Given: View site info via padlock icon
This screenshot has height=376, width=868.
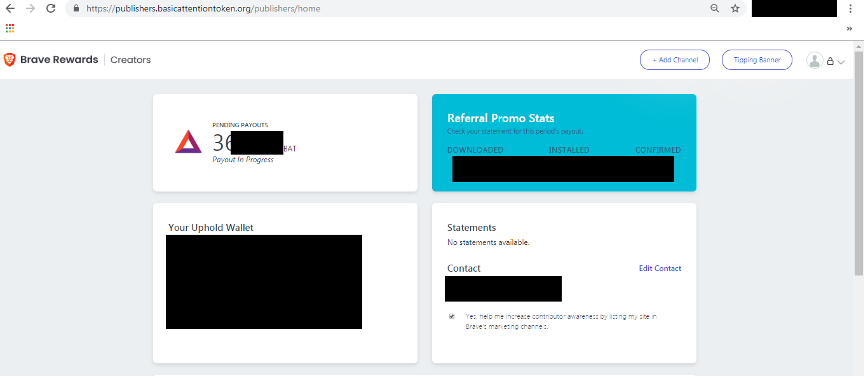Looking at the screenshot, I should pos(76,9).
